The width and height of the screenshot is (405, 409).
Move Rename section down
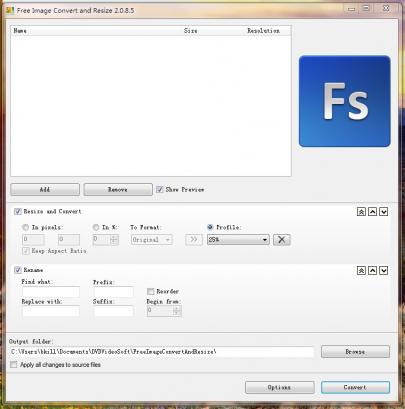click(x=384, y=270)
